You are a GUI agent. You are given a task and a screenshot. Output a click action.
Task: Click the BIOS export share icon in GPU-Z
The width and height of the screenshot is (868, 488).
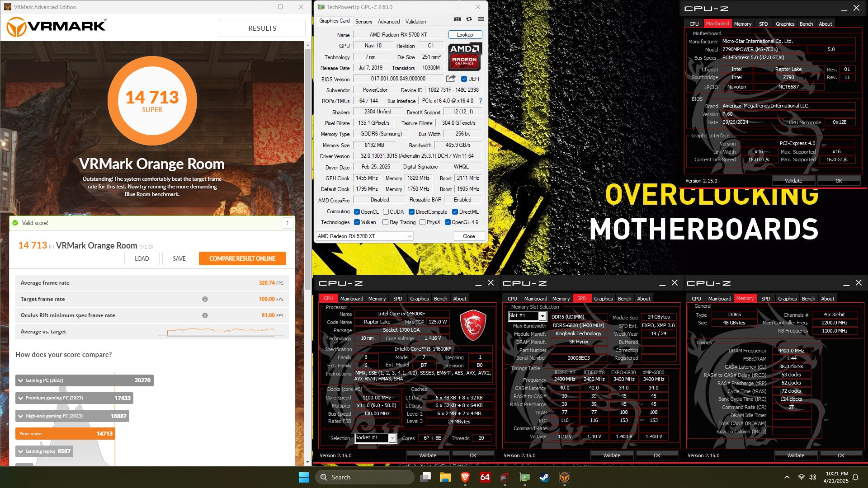pyautogui.click(x=451, y=79)
